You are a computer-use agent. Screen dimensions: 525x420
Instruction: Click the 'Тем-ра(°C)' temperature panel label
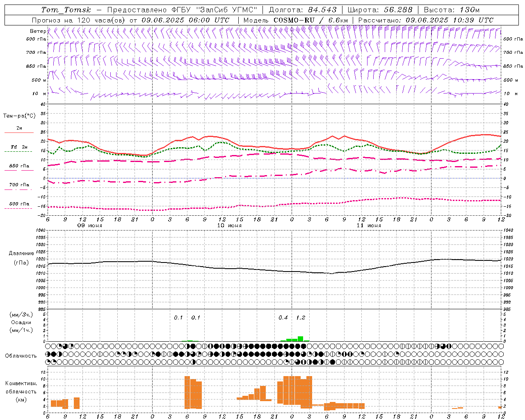19,116
